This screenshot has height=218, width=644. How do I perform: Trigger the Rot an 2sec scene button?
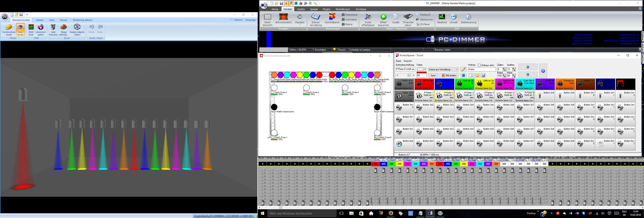[424, 84]
